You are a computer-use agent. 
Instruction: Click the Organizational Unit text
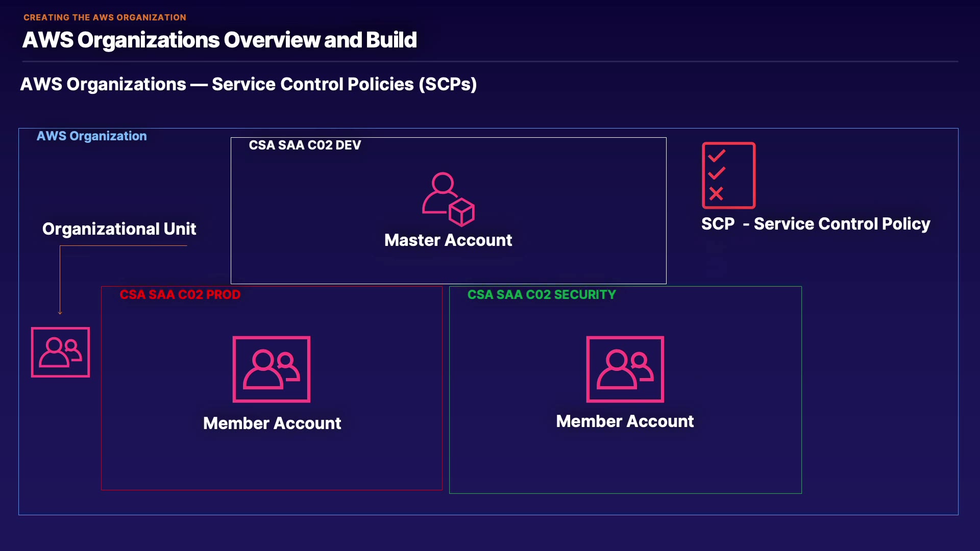119,229
